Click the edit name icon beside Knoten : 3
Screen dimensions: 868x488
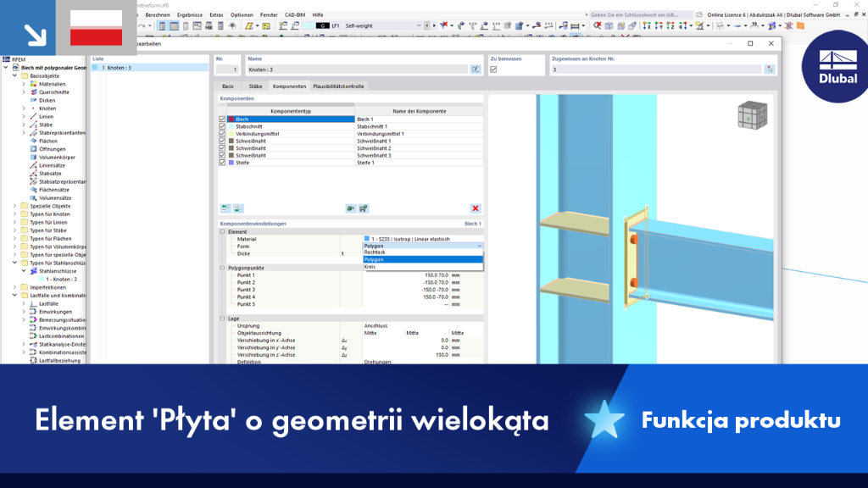click(x=476, y=69)
